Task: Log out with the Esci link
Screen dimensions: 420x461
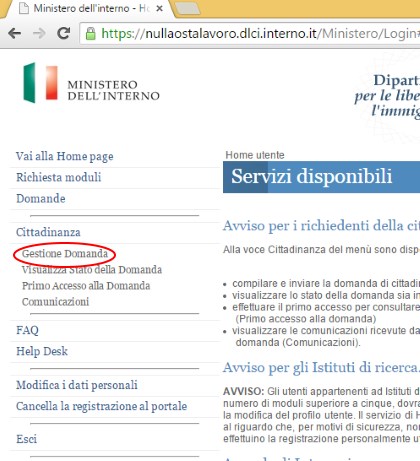Action: click(x=26, y=439)
